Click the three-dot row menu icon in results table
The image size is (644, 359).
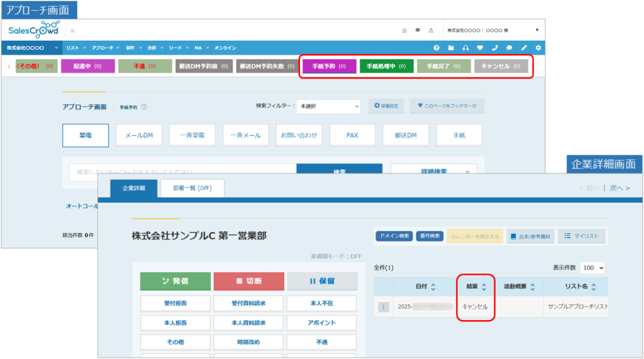(x=384, y=307)
